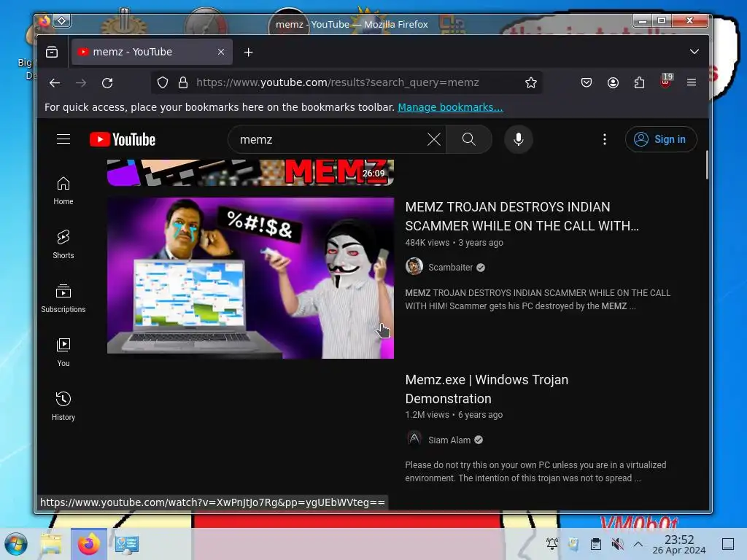This screenshot has height=560, width=747.
Task: Open Subscriptions in sidebar
Action: tap(63, 298)
